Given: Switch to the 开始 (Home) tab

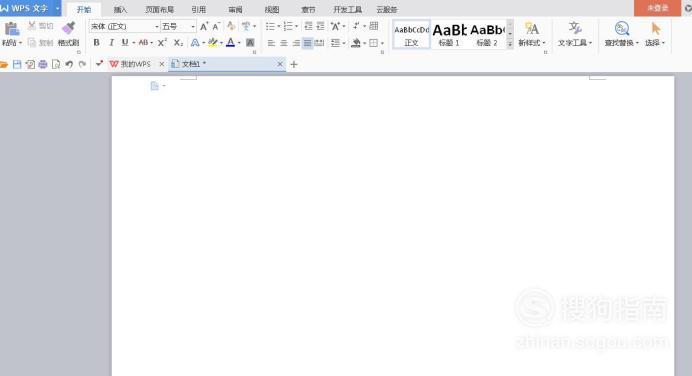Looking at the screenshot, I should pyautogui.click(x=83, y=9).
